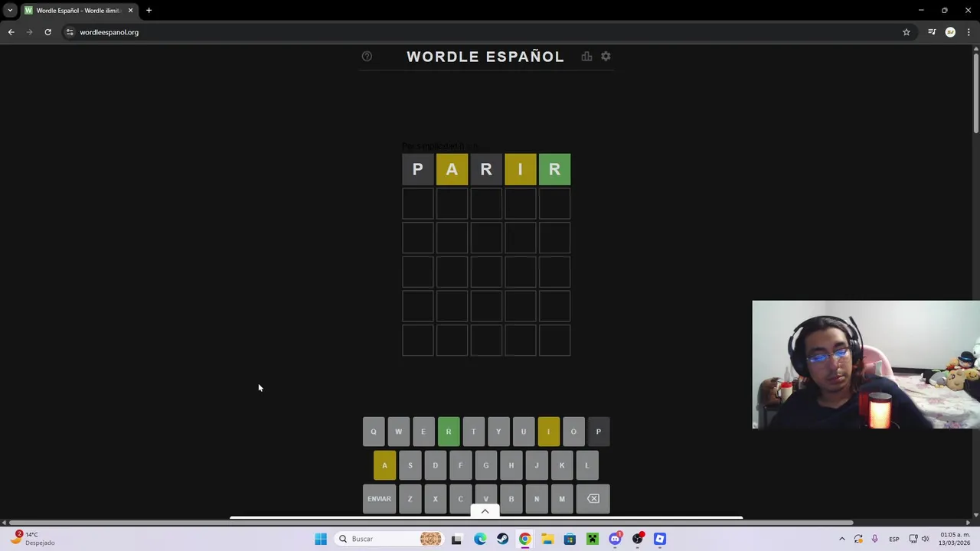
Task: Tap the M key on the Wordle keyboard
Action: pos(562,499)
